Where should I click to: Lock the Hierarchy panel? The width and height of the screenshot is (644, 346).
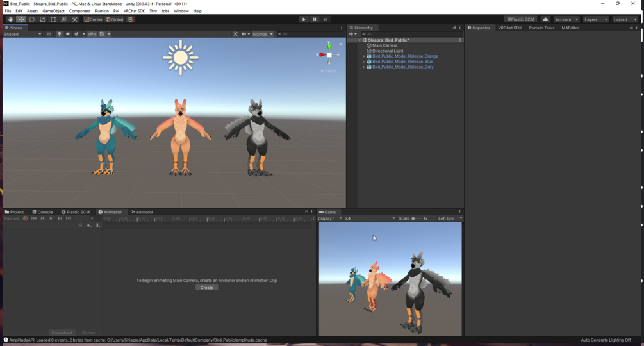[454, 28]
